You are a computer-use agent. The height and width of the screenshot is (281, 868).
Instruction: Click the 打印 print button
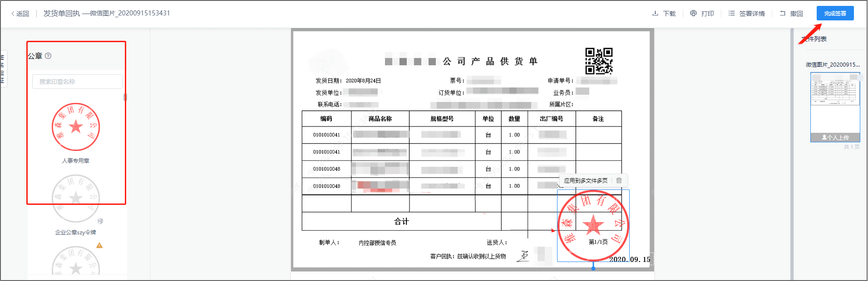pos(702,14)
